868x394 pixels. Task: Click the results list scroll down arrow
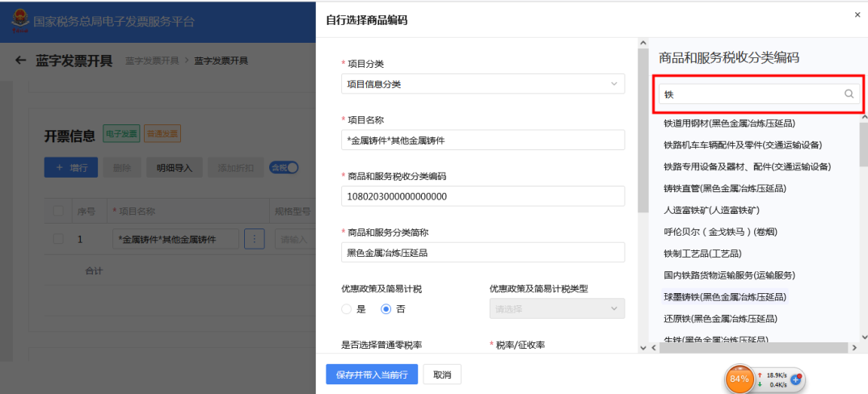864,337
